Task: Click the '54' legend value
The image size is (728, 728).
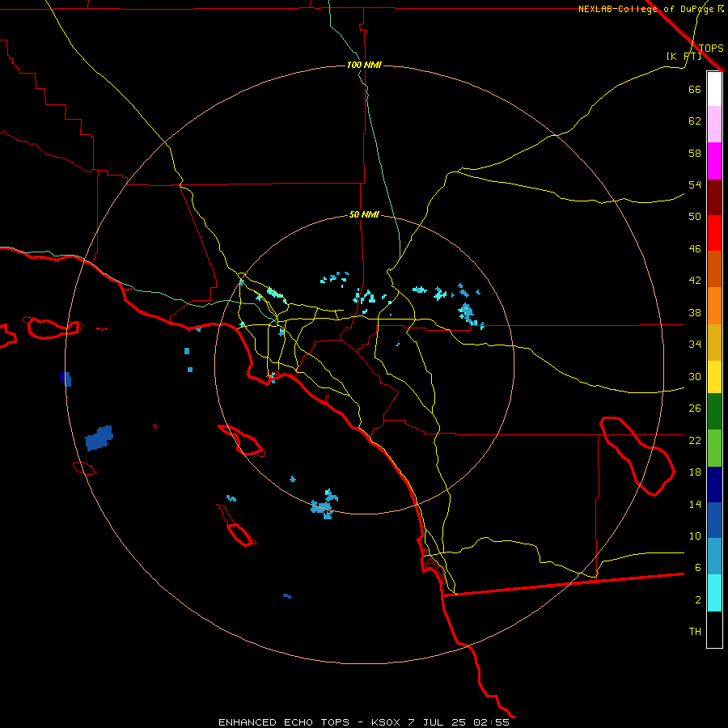Action: 695,184
